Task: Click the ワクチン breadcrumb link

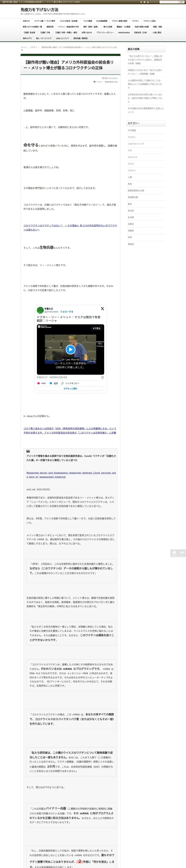Action: coord(33,47)
